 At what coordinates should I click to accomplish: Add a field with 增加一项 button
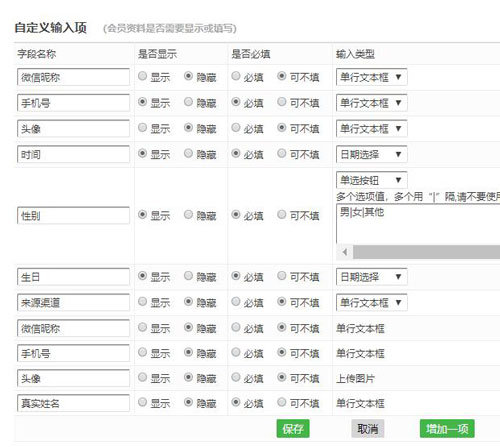point(447,429)
